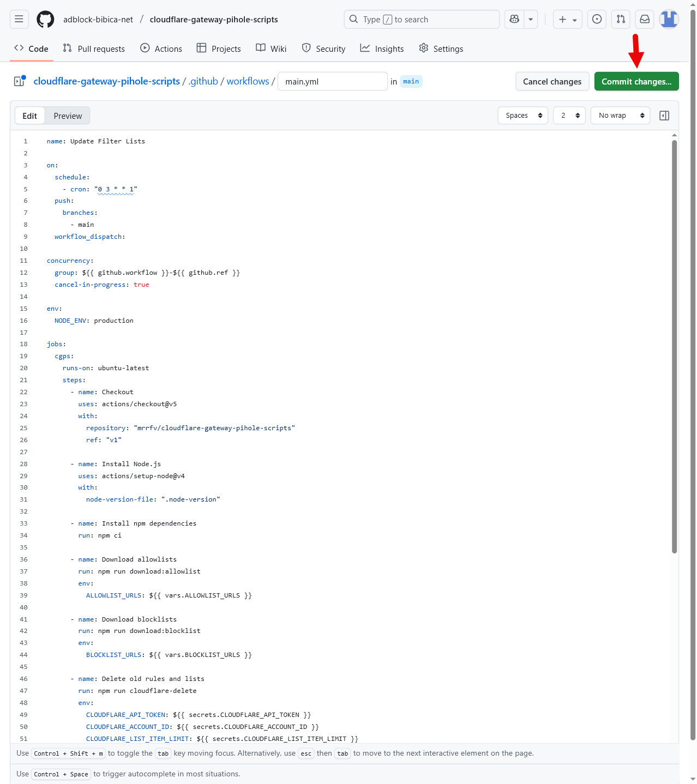This screenshot has width=697, height=784.
Task: Open the issues icon in header
Action: [x=597, y=19]
